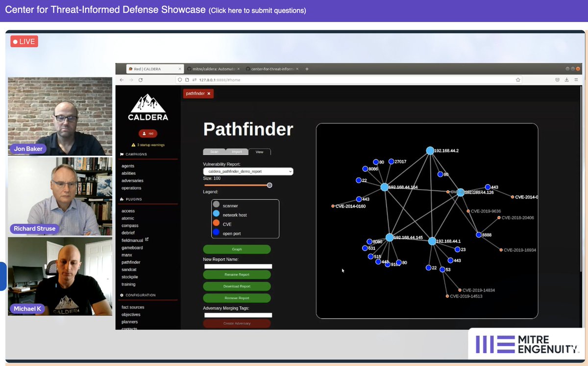This screenshot has height=366, width=588.
Task: Go back with the browser back arrow
Action: tap(122, 79)
